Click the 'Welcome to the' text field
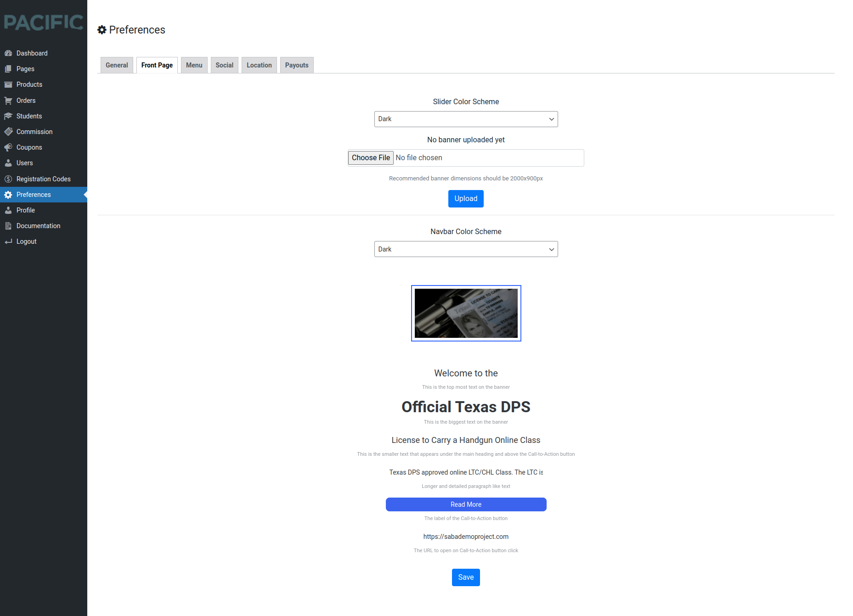 click(466, 373)
